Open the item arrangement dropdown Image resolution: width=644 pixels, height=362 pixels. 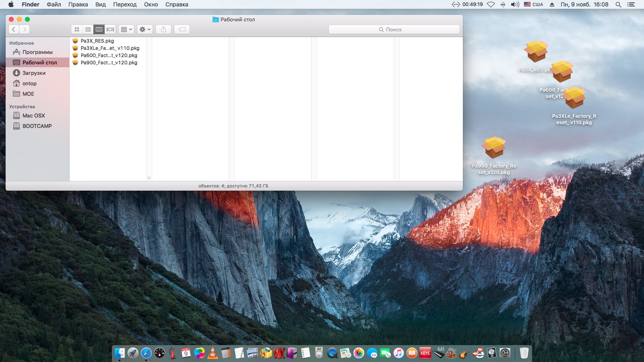[x=126, y=29]
